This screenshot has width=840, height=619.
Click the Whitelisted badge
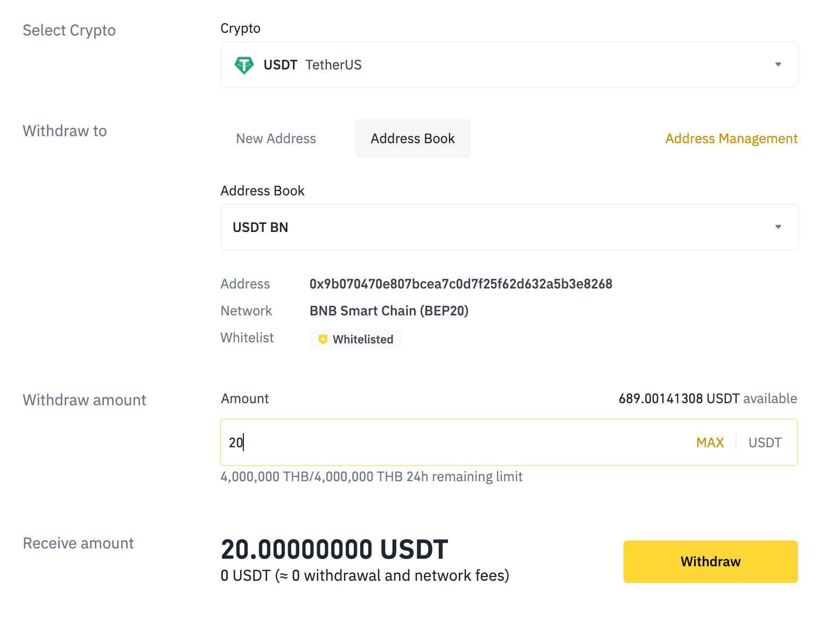355,339
